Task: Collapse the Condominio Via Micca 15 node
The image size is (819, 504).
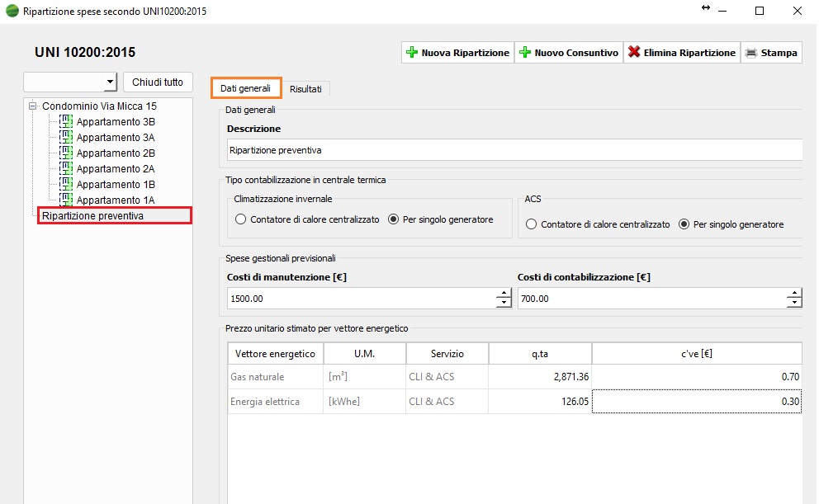Action: point(33,106)
